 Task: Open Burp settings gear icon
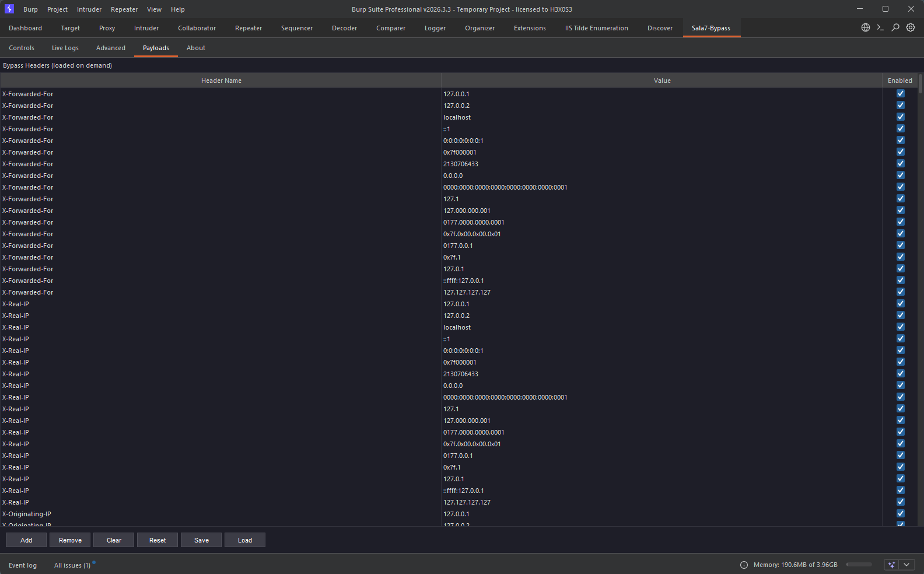click(x=911, y=27)
